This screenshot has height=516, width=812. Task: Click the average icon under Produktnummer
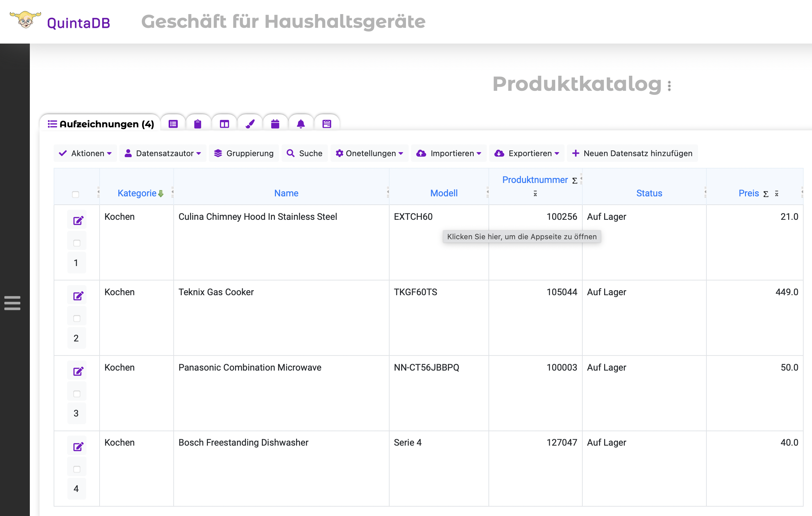click(535, 194)
